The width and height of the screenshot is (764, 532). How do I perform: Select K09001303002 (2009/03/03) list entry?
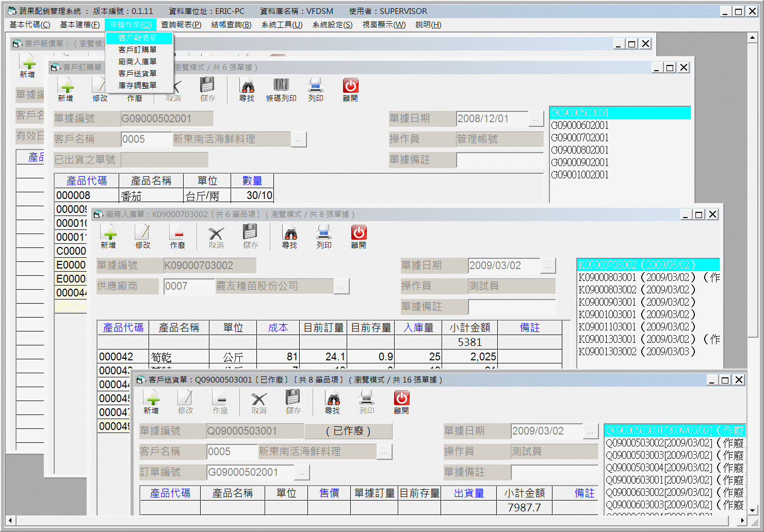pos(637,352)
